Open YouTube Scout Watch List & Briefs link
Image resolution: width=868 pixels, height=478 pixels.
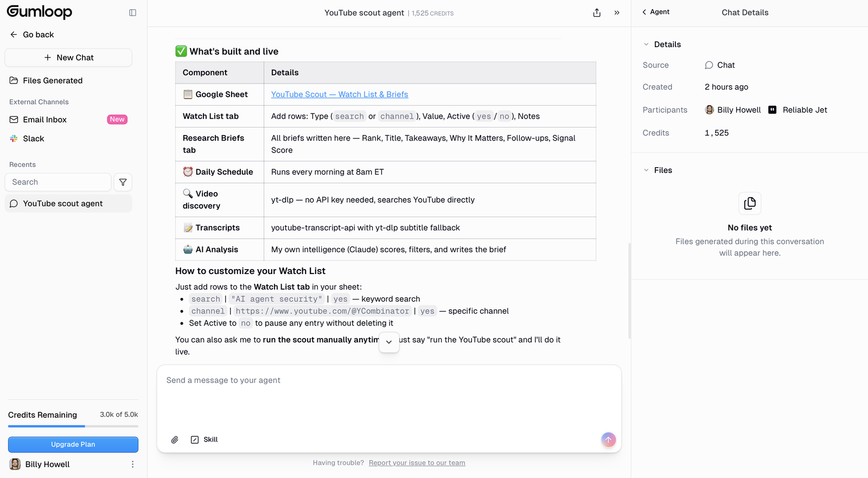340,94
